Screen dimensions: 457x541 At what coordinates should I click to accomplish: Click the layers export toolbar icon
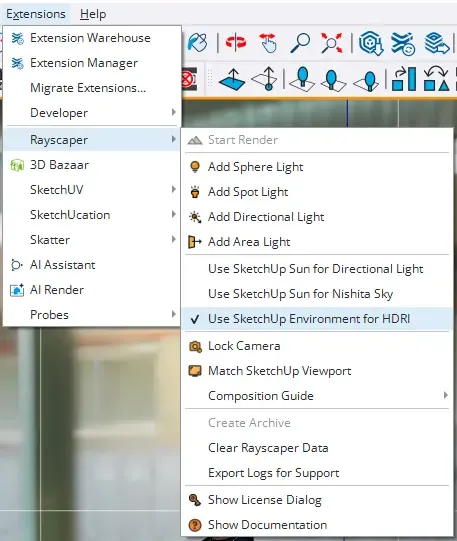pos(436,43)
